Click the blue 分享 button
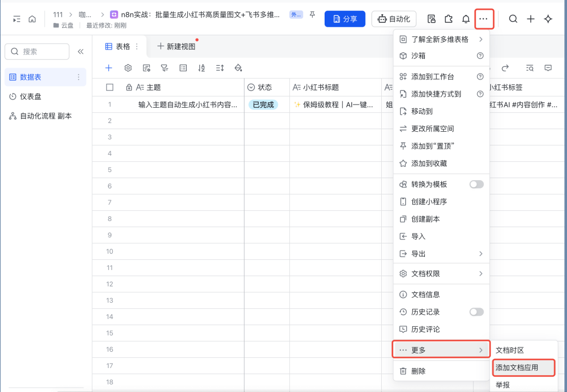567x392 pixels. 345,19
